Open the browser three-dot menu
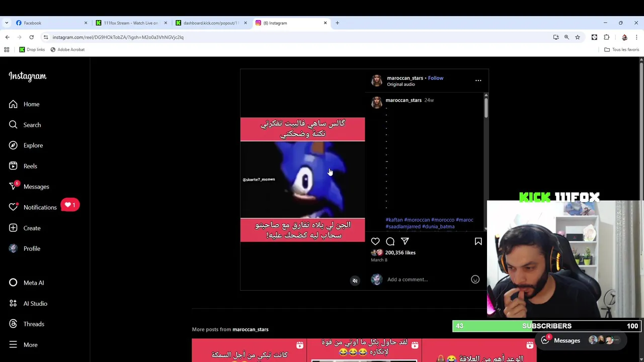The width and height of the screenshot is (644, 362). coord(636,37)
